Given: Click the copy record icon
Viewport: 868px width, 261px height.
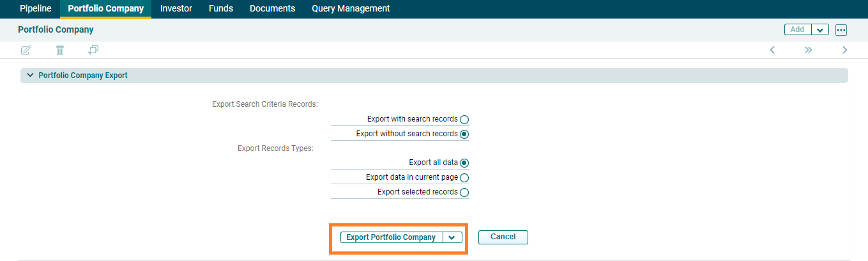Looking at the screenshot, I should click(93, 50).
